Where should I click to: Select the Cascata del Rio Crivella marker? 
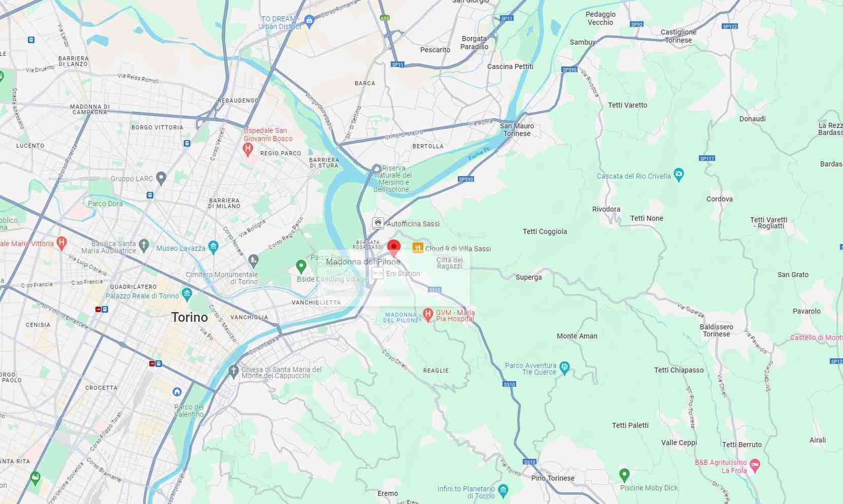[679, 175]
